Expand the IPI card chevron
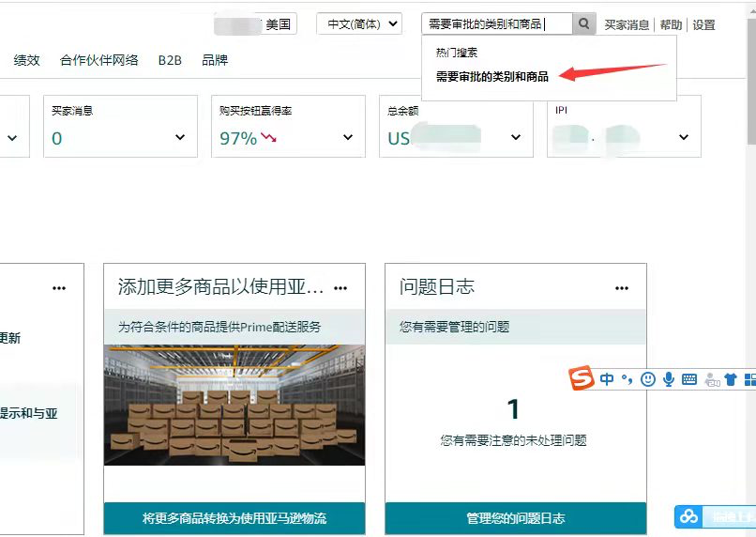 coord(683,137)
